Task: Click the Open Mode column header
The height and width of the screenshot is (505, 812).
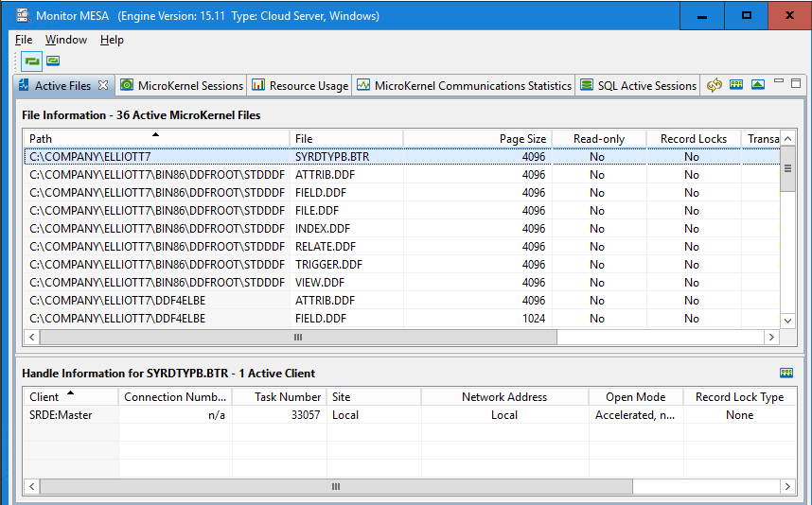Action: tap(635, 397)
